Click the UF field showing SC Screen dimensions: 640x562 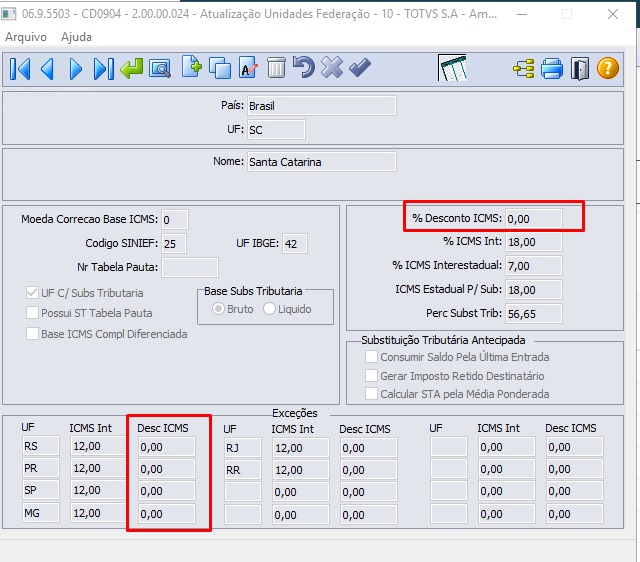pos(276,130)
